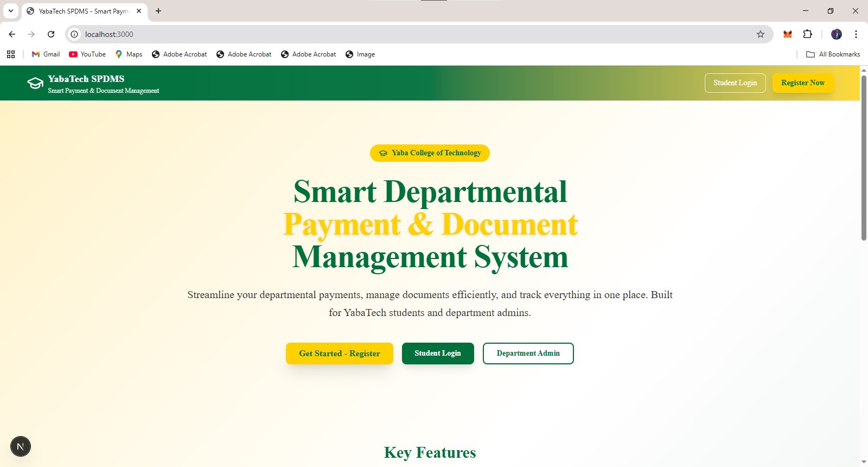Open the Image bookmark
Image resolution: width=868 pixels, height=467 pixels.
360,54
